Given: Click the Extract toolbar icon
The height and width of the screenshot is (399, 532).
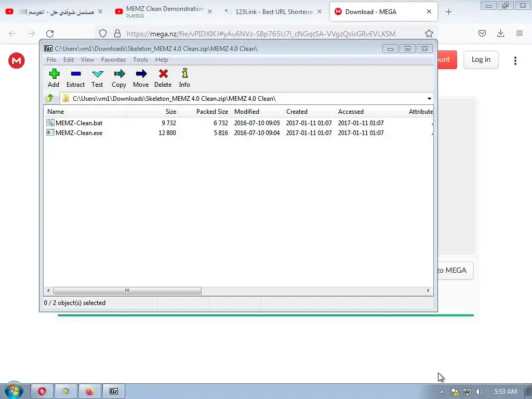Looking at the screenshot, I should [76, 74].
